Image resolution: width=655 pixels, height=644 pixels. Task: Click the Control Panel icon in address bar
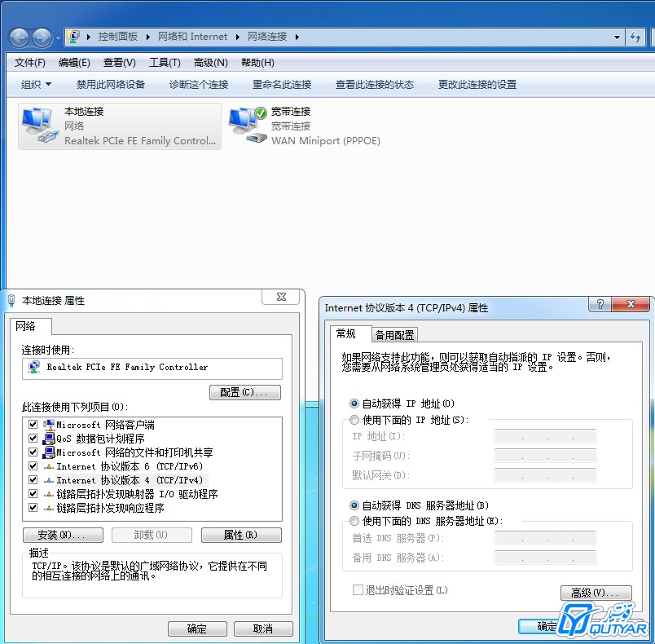(73, 37)
